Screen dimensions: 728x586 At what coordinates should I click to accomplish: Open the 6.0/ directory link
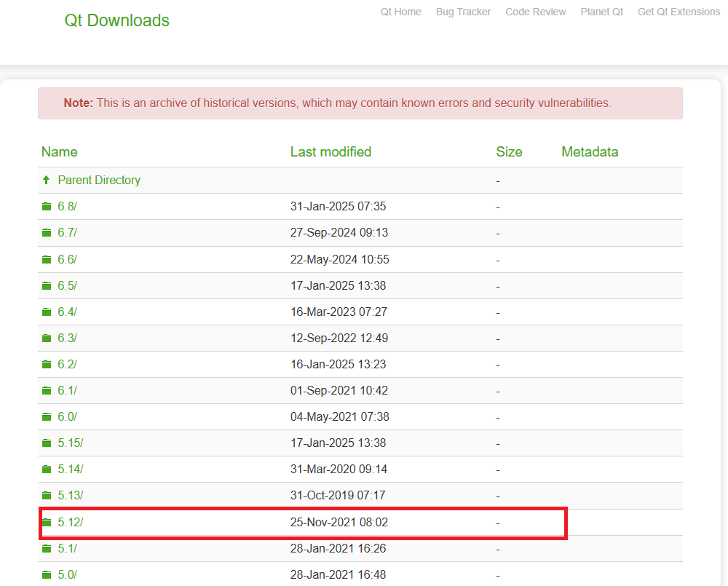pos(67,416)
